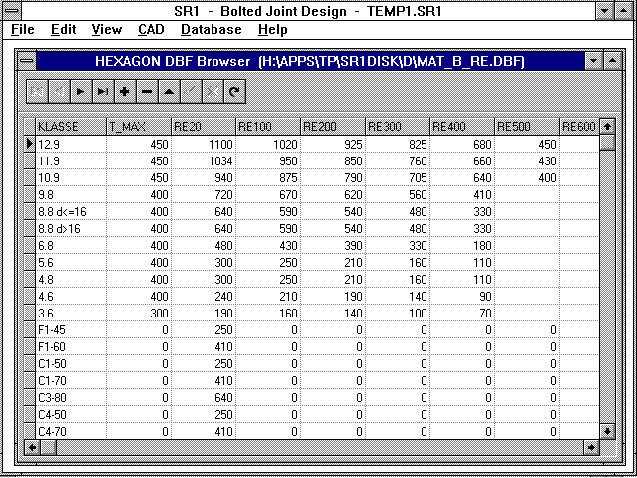Post edit with the checkmark button

(190, 91)
